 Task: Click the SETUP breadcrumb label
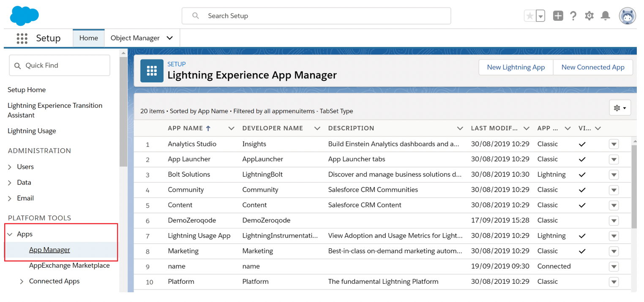coord(177,64)
